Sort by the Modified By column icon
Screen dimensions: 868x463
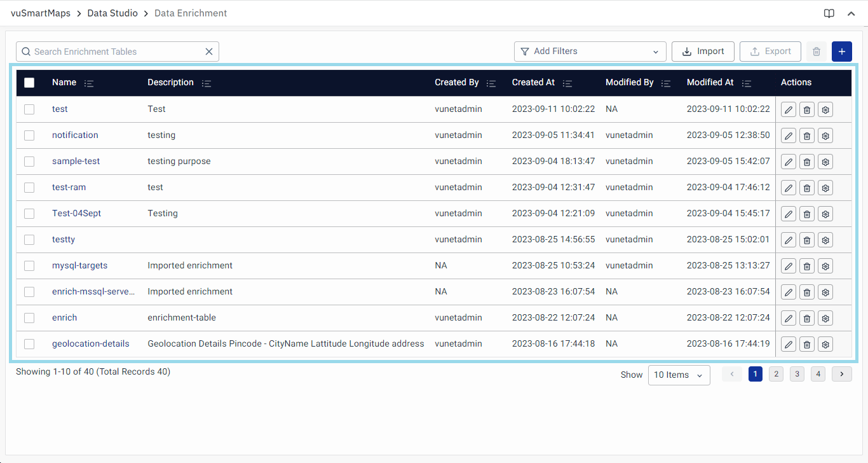point(666,83)
